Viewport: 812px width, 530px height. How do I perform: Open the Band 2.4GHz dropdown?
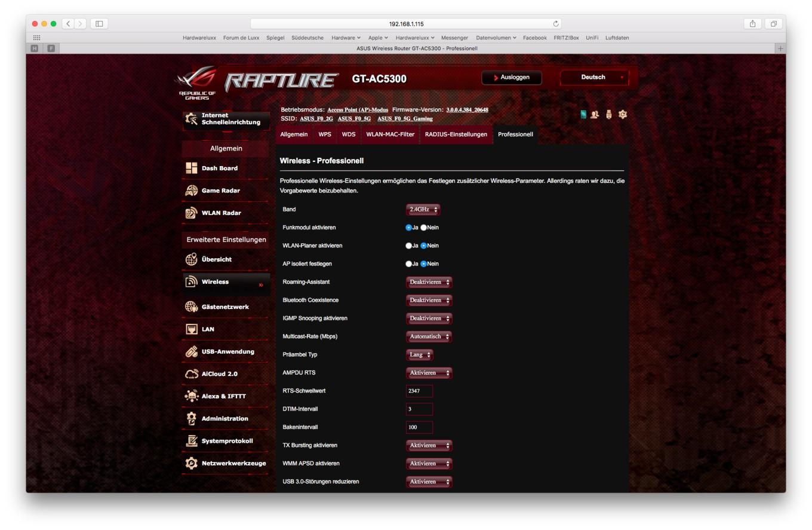tap(423, 210)
